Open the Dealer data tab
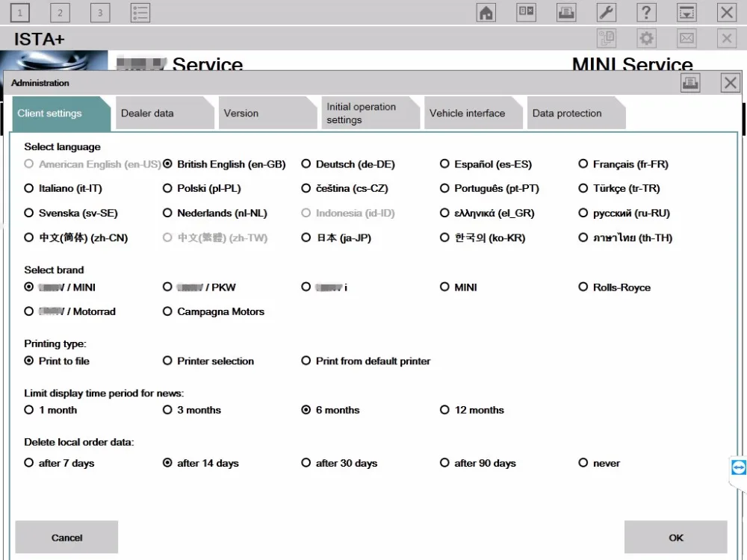This screenshot has width=747, height=560. (164, 113)
